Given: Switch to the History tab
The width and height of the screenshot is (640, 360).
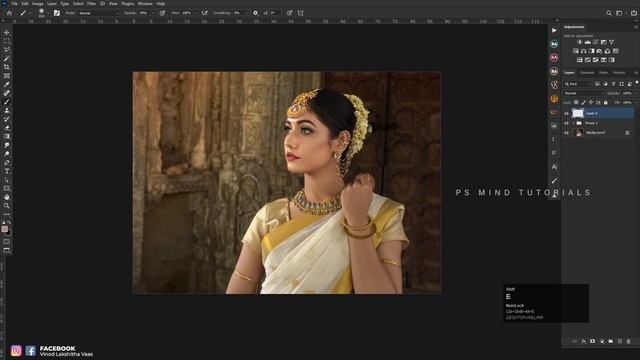Looking at the screenshot, I should tap(619, 73).
